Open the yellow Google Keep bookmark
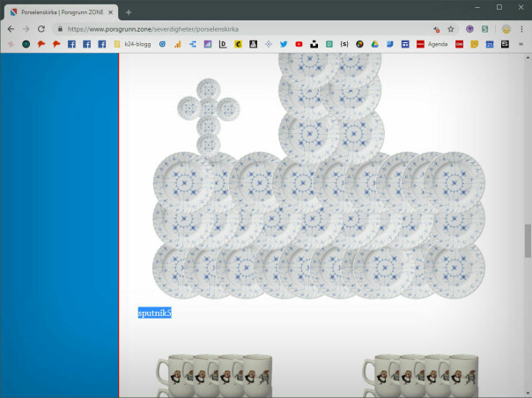 pyautogui.click(x=475, y=44)
